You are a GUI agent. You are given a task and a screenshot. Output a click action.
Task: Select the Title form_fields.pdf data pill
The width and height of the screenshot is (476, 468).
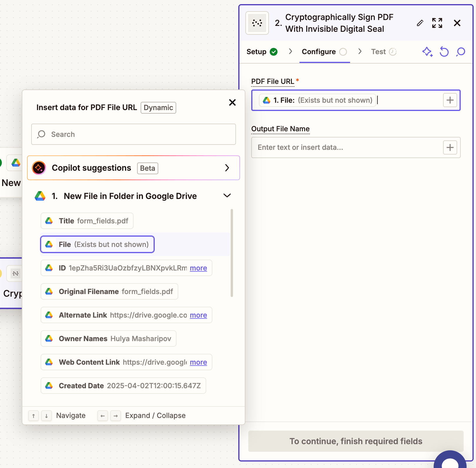(x=87, y=221)
